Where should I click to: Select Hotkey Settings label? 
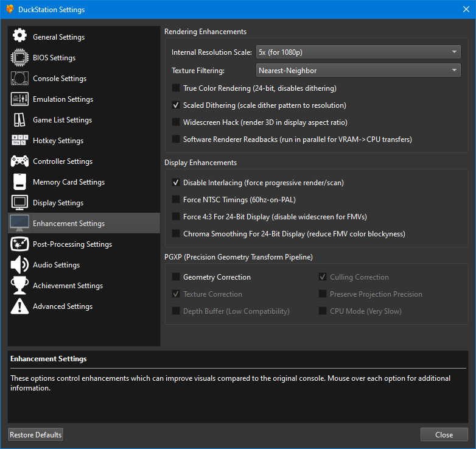[58, 141]
